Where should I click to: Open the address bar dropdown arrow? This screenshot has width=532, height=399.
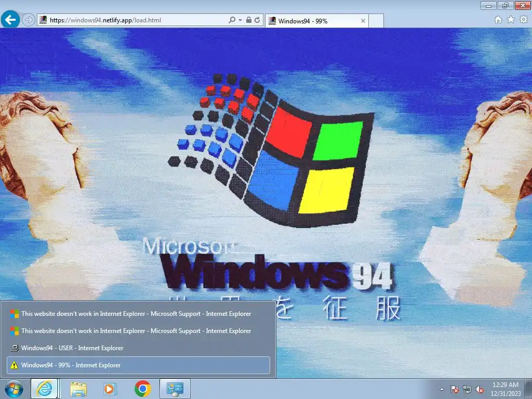(240, 20)
